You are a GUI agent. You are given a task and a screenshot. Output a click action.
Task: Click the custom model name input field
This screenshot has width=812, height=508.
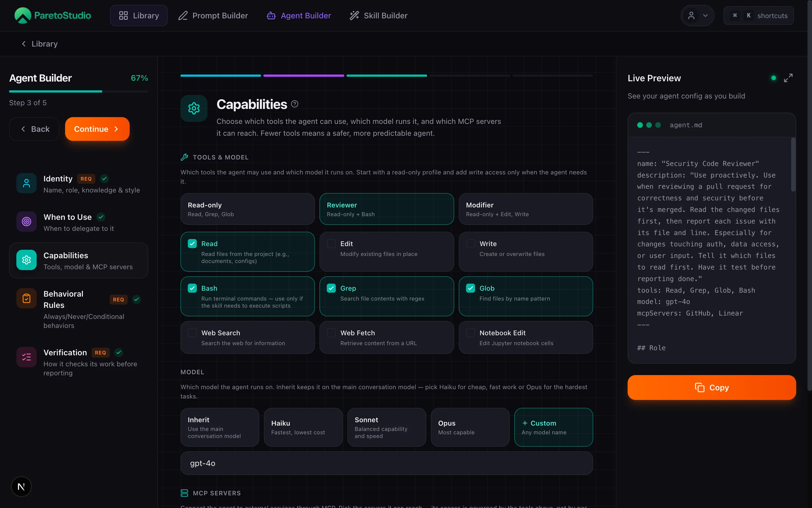[x=387, y=463]
